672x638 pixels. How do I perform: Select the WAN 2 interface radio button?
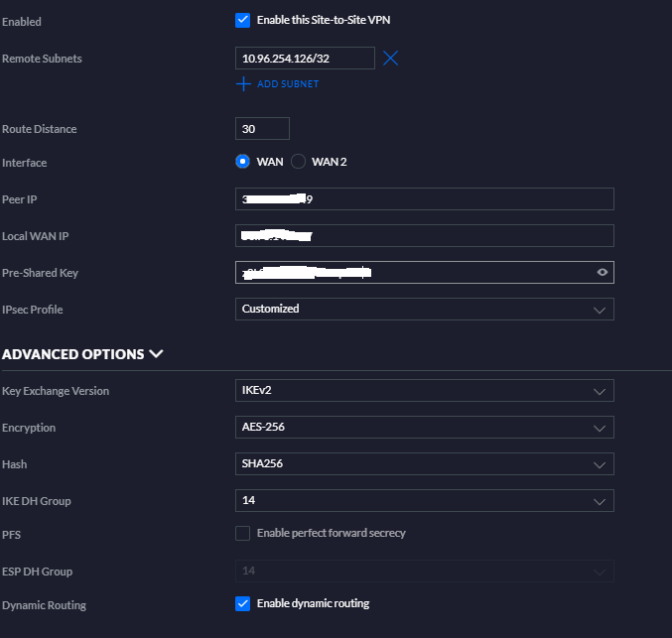(x=299, y=162)
